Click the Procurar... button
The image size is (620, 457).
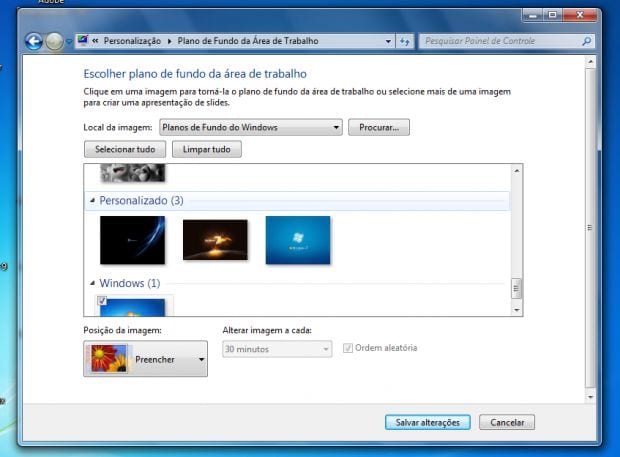point(379,127)
